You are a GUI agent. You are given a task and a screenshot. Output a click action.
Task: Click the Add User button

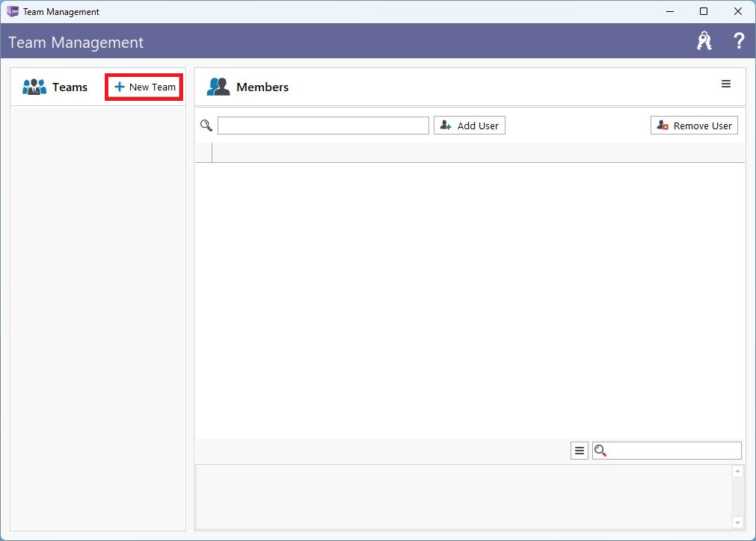(x=469, y=126)
